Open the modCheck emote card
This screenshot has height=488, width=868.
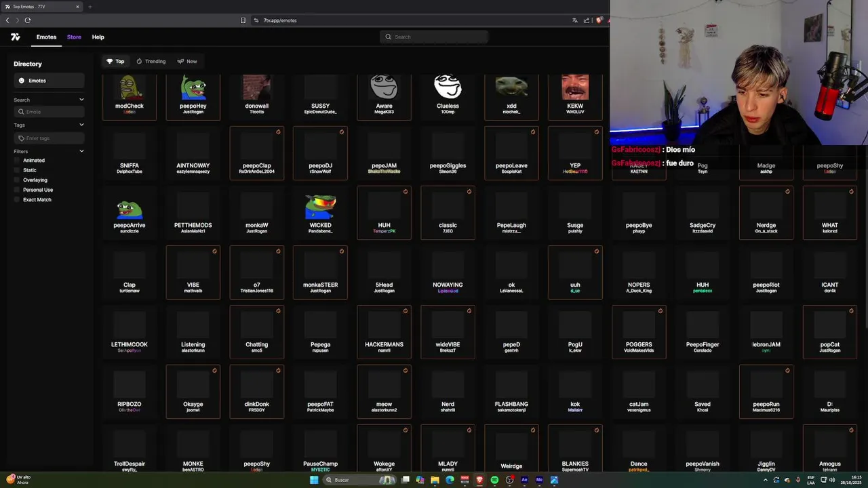[130, 97]
